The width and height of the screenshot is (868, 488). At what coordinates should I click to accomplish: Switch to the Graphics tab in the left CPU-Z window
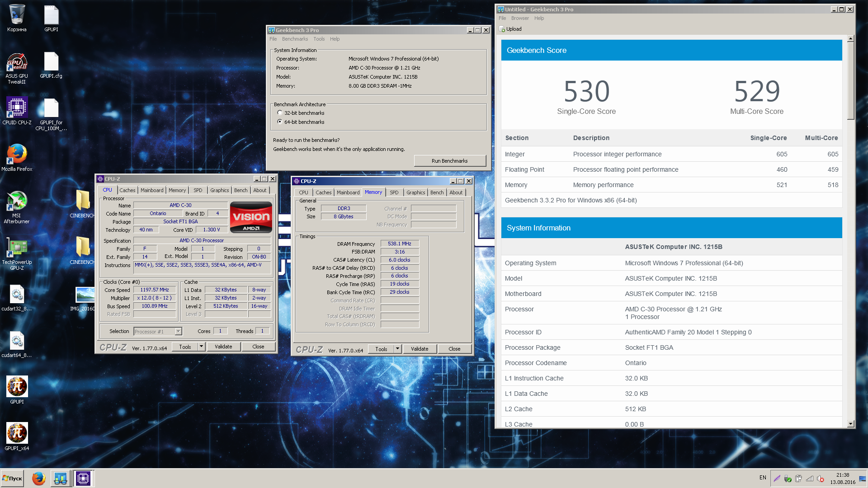(219, 190)
